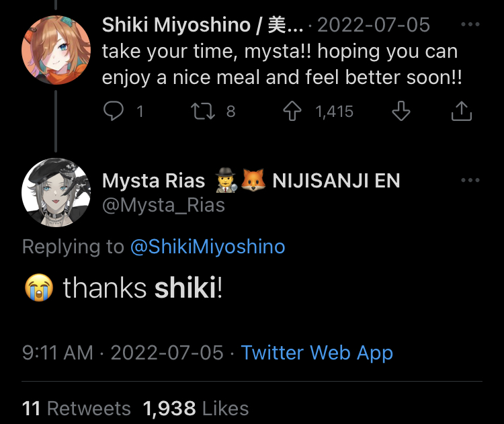View the 1,938 Likes list
504x424 pixels.
[196, 408]
